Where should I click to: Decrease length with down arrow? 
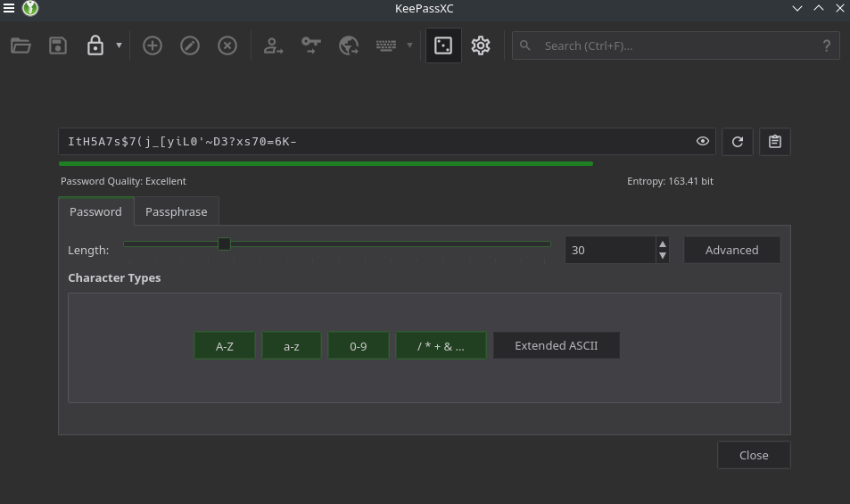(x=663, y=256)
